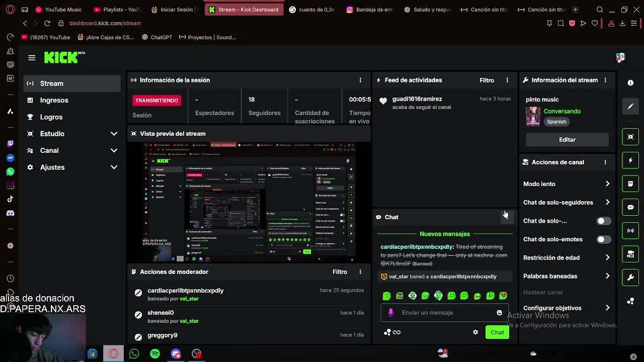Viewport: 644px width, 362px height.
Task: Click the info icon in the right icon bar
Action: click(x=630, y=83)
